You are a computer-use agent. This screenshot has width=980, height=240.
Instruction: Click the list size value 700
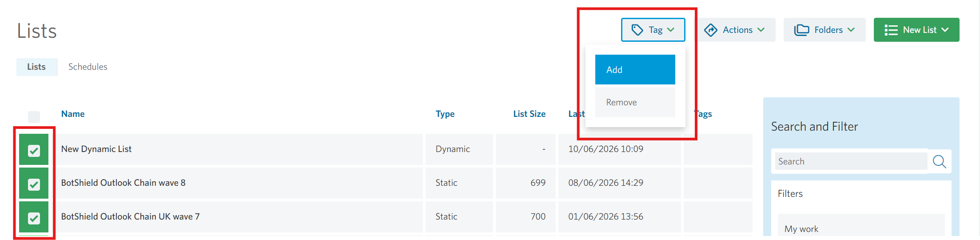click(x=538, y=216)
